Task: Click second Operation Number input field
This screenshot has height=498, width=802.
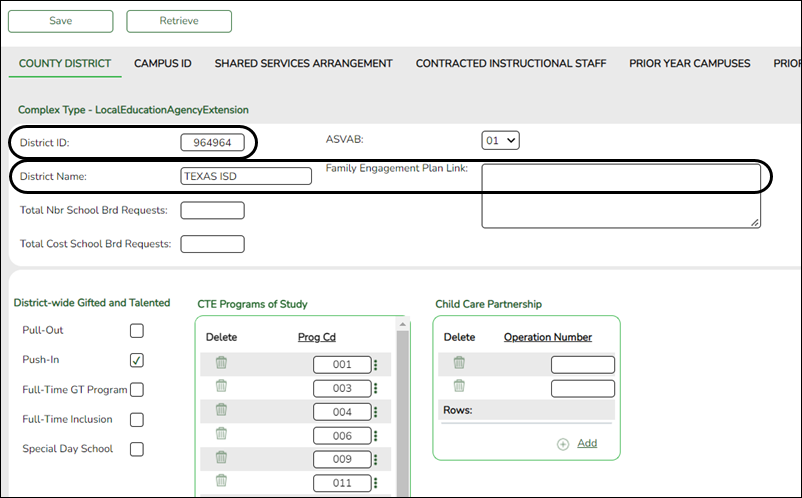Action: point(583,388)
